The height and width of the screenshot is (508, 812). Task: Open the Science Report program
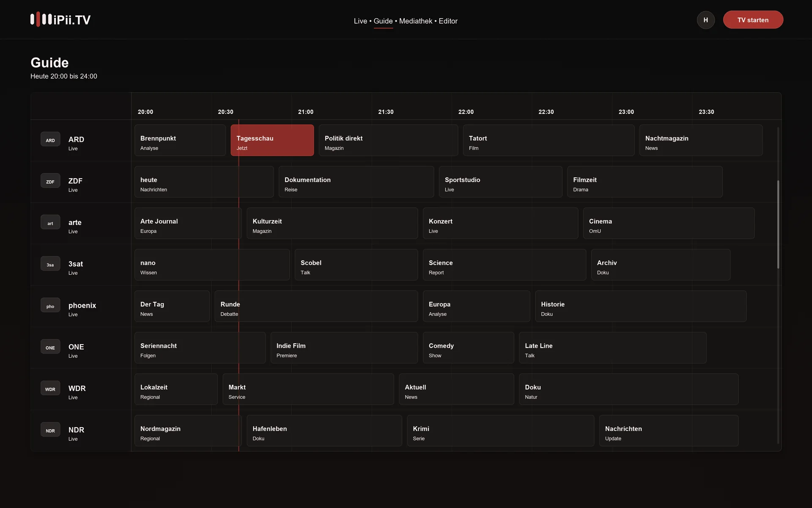point(505,265)
